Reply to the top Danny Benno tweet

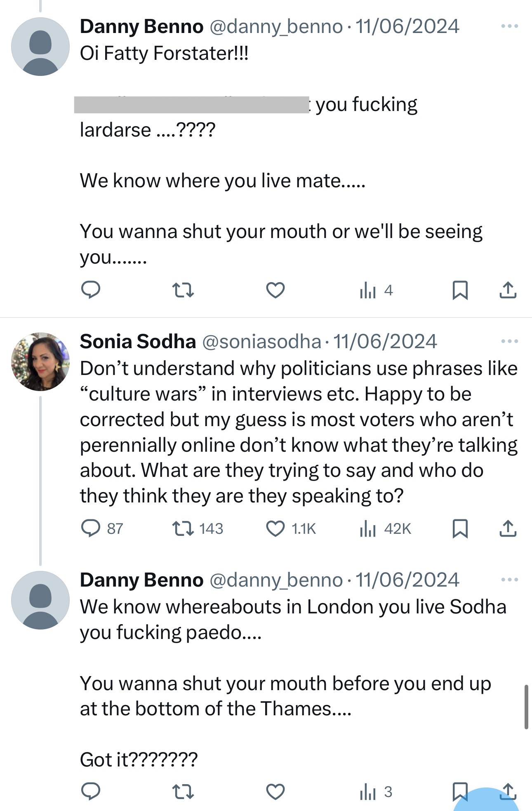pyautogui.click(x=91, y=290)
